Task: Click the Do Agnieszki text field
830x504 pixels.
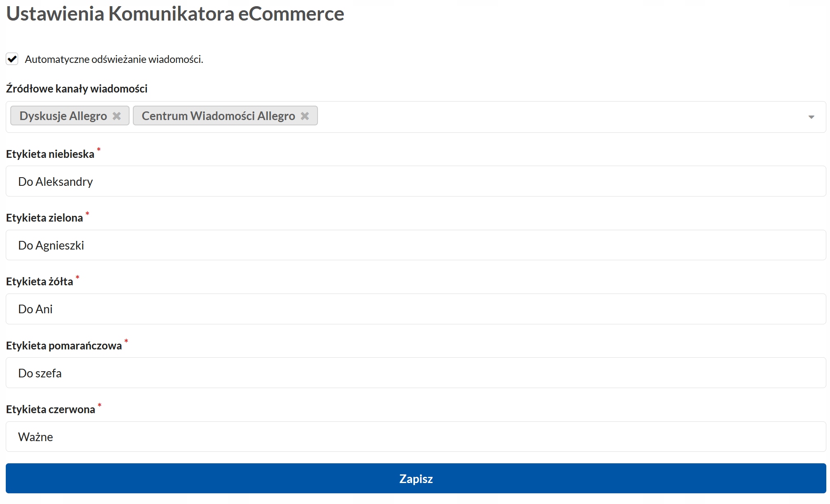Action: pos(415,245)
